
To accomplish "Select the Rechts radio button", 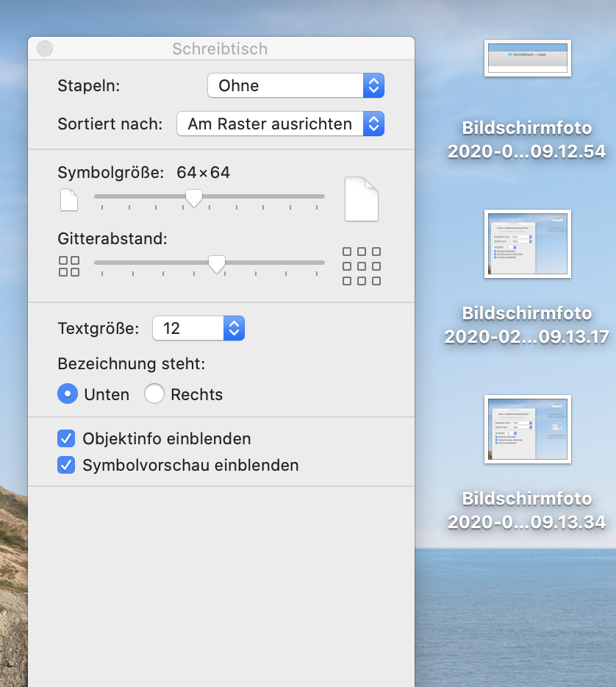I will pyautogui.click(x=154, y=394).
